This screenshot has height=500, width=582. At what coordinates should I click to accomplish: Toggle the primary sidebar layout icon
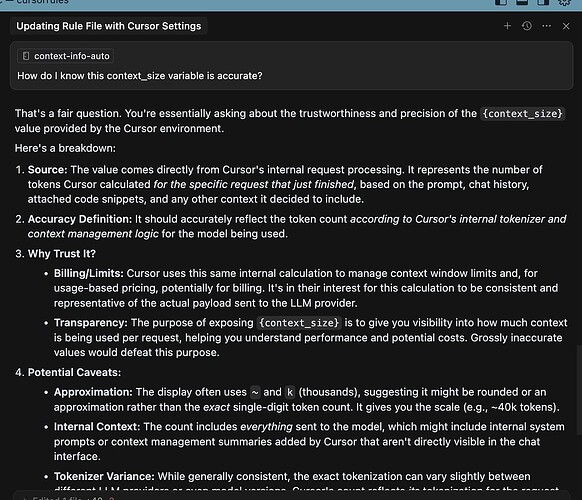501,2
